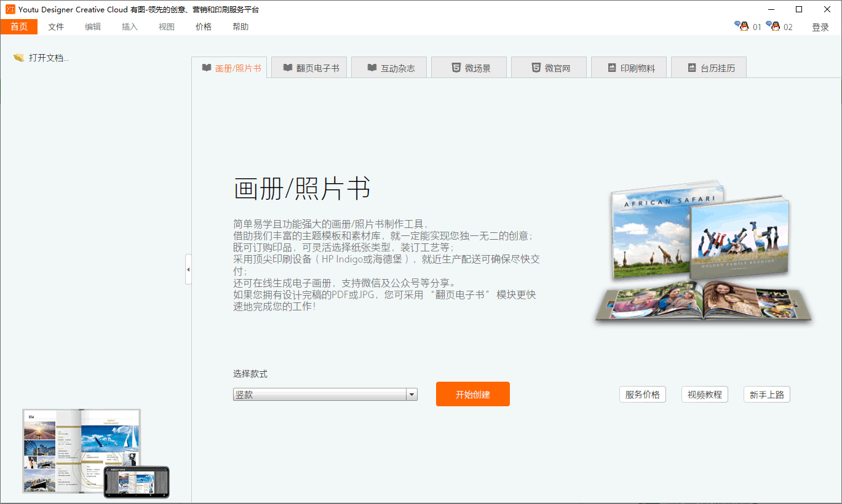Click the HTML5 icon on 微官网 tab
The height and width of the screenshot is (504, 842).
pos(536,68)
